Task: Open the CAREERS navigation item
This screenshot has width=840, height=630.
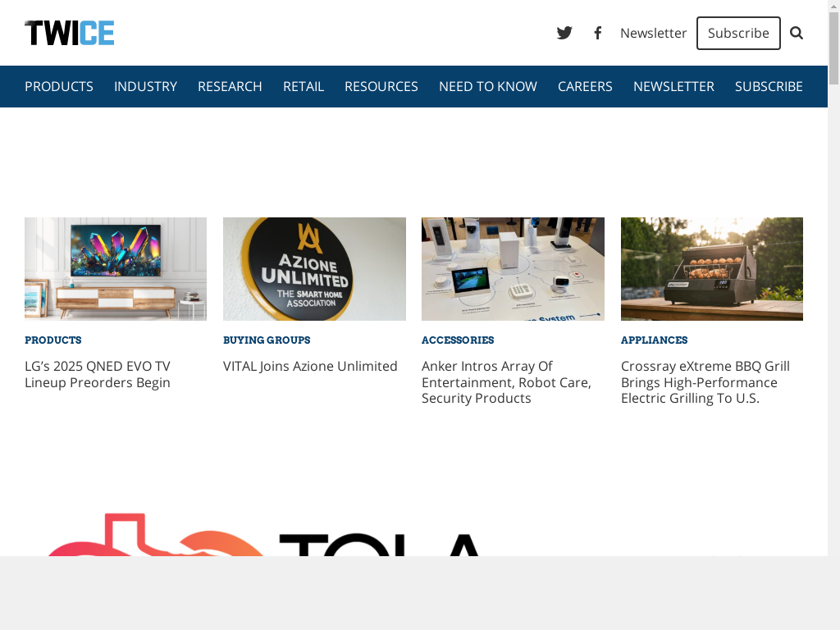Action: (x=585, y=86)
